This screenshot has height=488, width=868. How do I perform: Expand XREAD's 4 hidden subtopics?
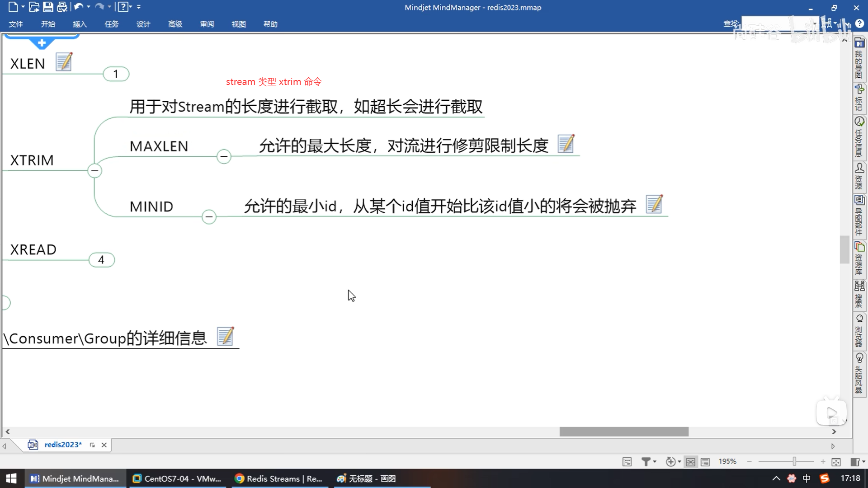[102, 260]
